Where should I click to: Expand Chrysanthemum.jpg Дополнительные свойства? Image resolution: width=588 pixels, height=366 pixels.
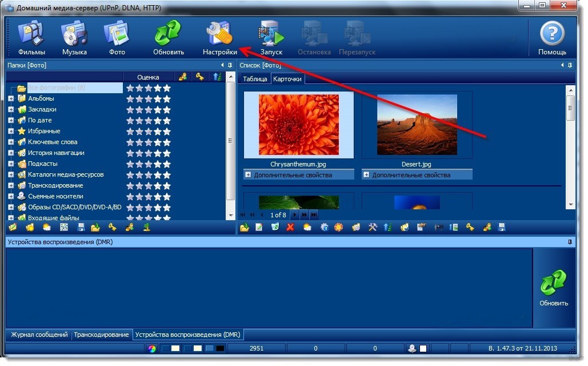point(248,175)
